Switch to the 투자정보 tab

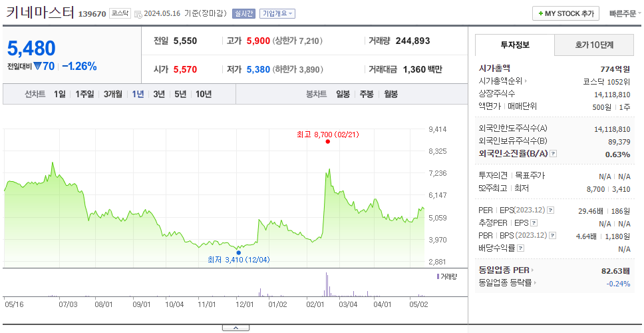point(515,45)
